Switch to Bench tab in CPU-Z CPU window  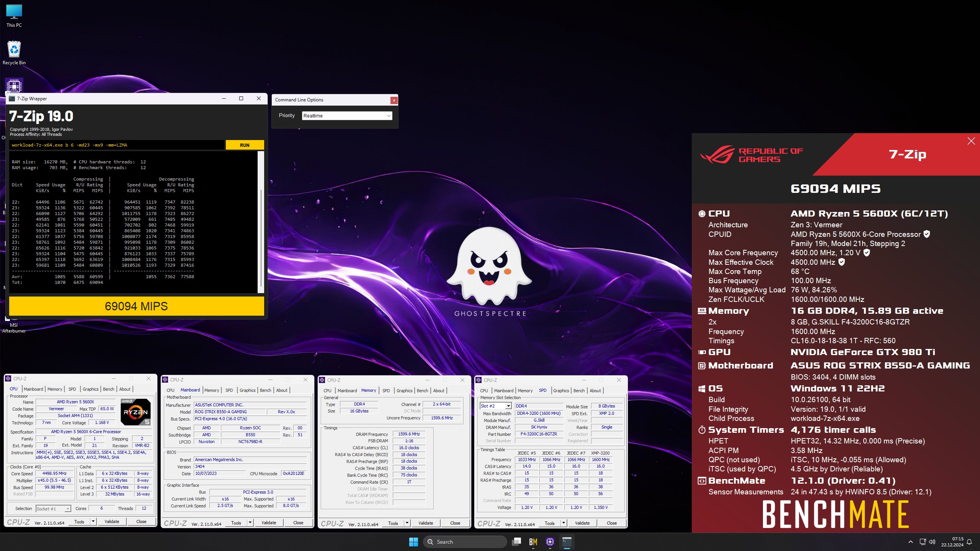108,389
